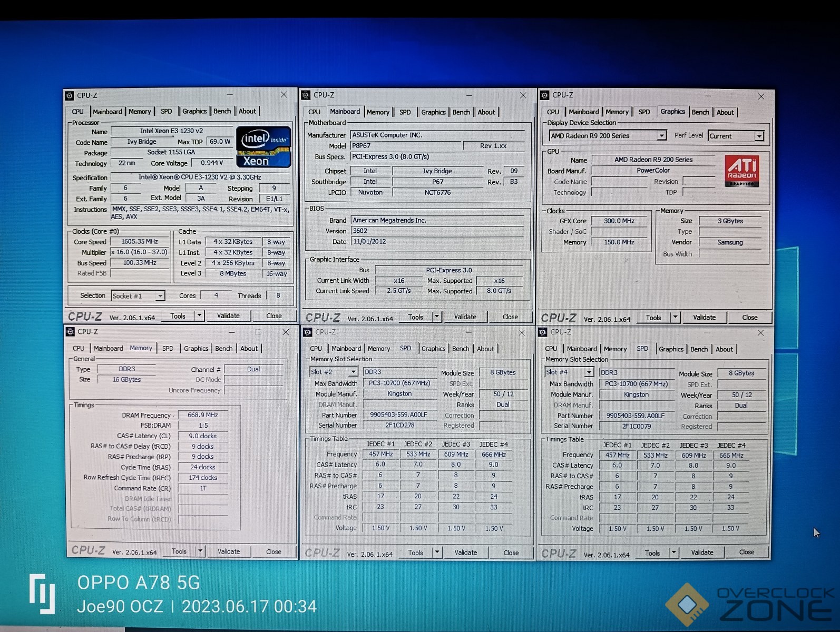Open the Graphics tab in the memory Timings window
Viewport: 840px width, 632px height.
[x=196, y=349]
